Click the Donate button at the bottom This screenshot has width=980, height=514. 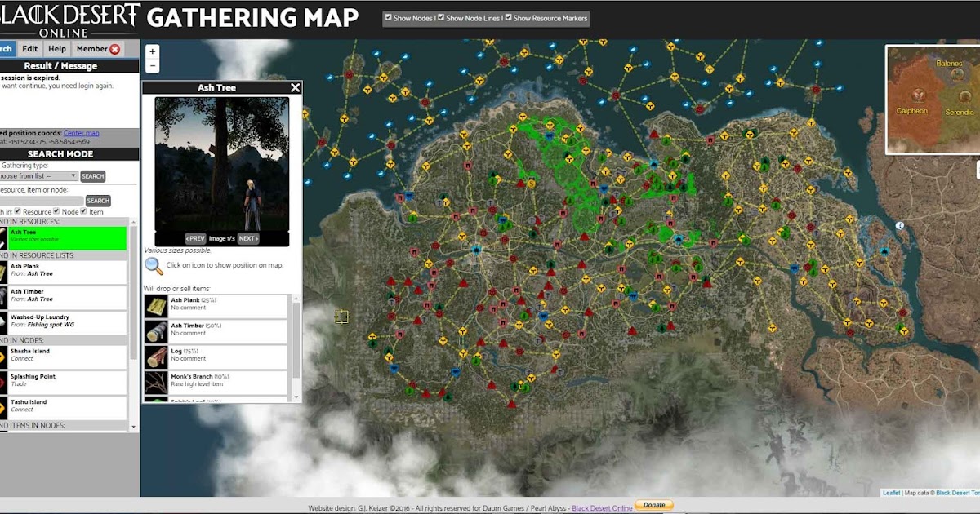pos(653,504)
